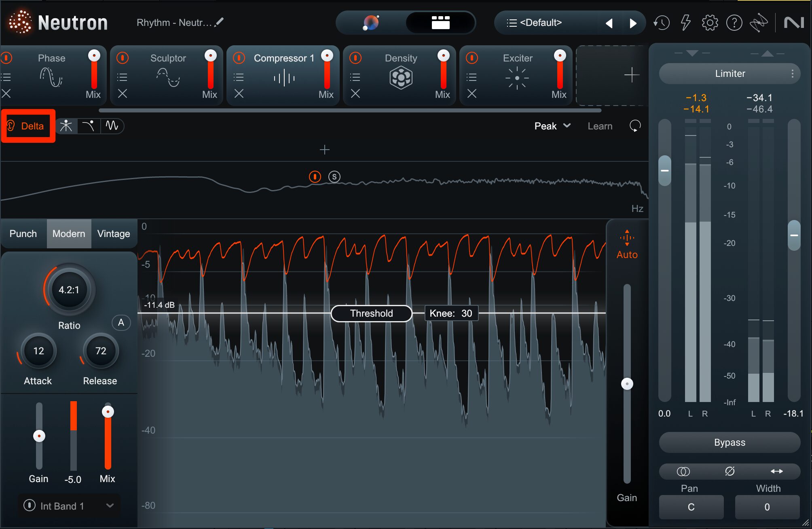Open the Peak level detection dropdown
Screen dimensions: 812x529
[552, 126]
